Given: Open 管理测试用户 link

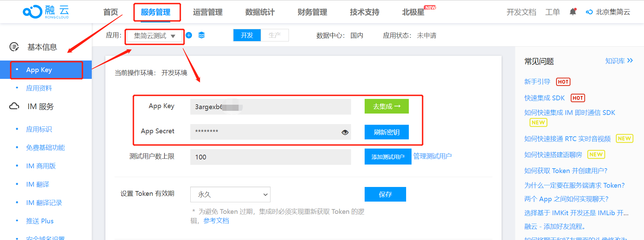Looking at the screenshot, I should (432, 156).
